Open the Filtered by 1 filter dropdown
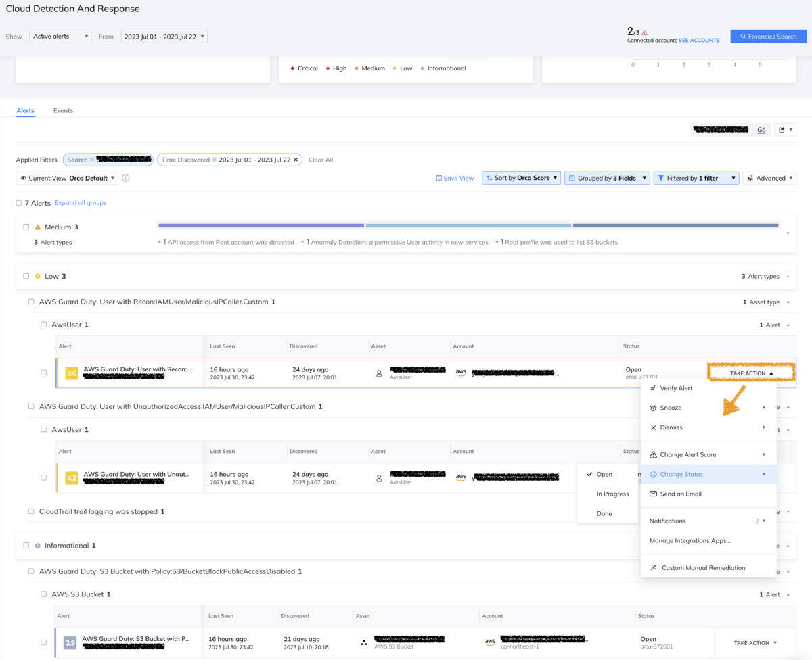 pyautogui.click(x=696, y=179)
